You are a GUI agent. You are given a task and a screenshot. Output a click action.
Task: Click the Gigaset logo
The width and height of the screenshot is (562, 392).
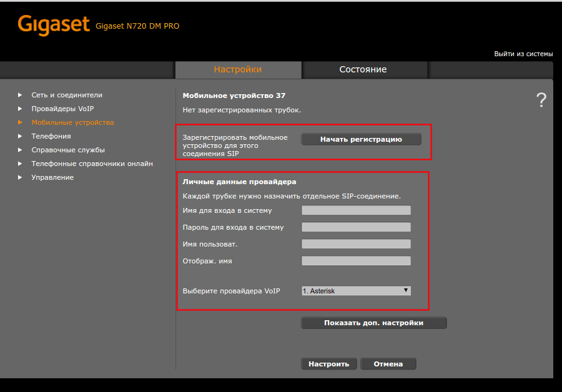tap(54, 25)
